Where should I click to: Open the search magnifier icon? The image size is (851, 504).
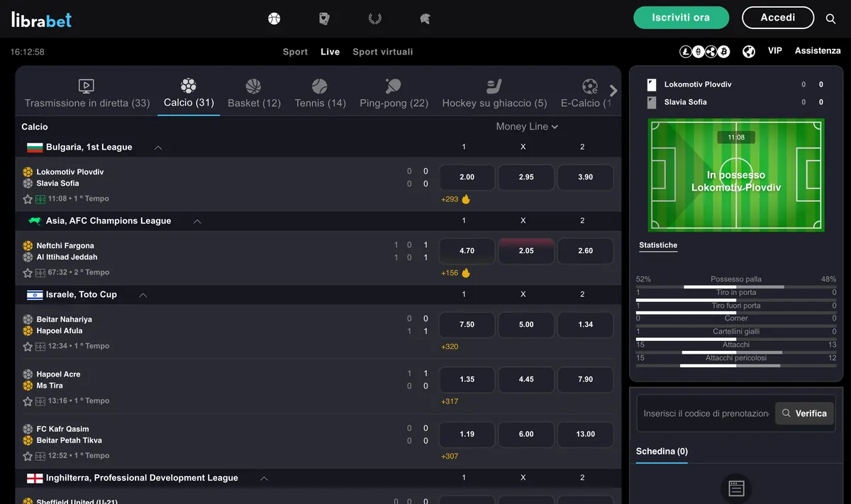pos(831,18)
